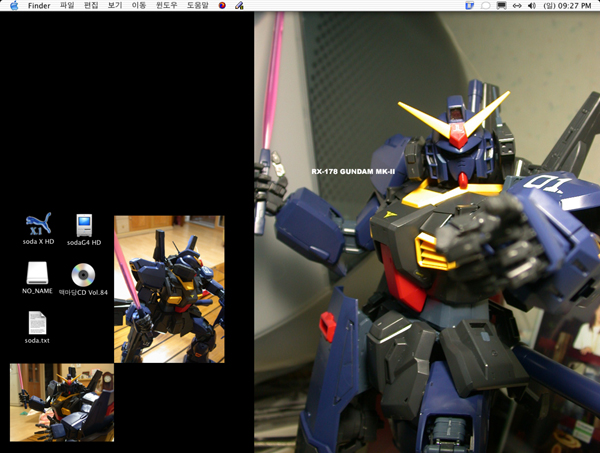600x453 pixels.
Task: Open the 파일 (File) menu
Action: pyautogui.click(x=67, y=6)
